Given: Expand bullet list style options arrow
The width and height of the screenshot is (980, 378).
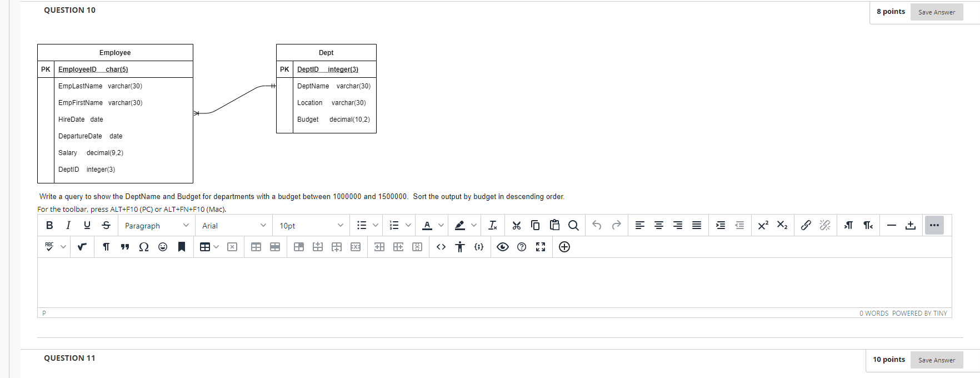Looking at the screenshot, I should 376,225.
